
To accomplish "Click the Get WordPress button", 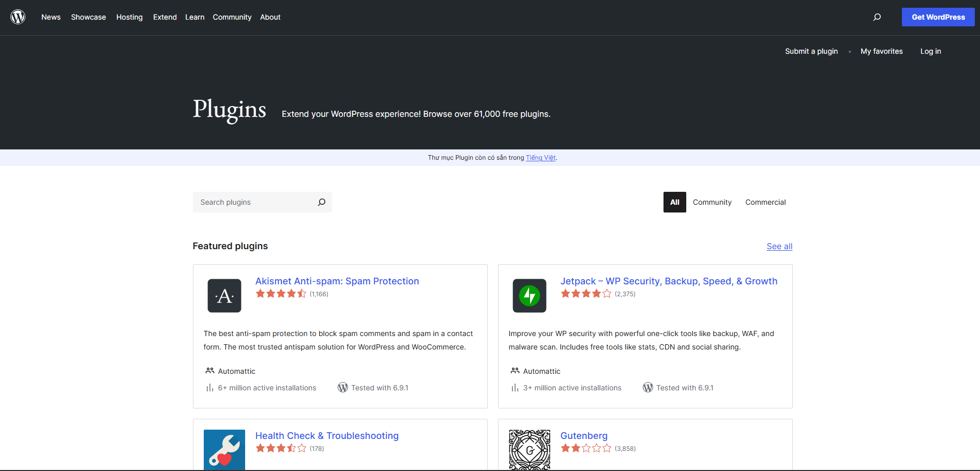I will [938, 17].
